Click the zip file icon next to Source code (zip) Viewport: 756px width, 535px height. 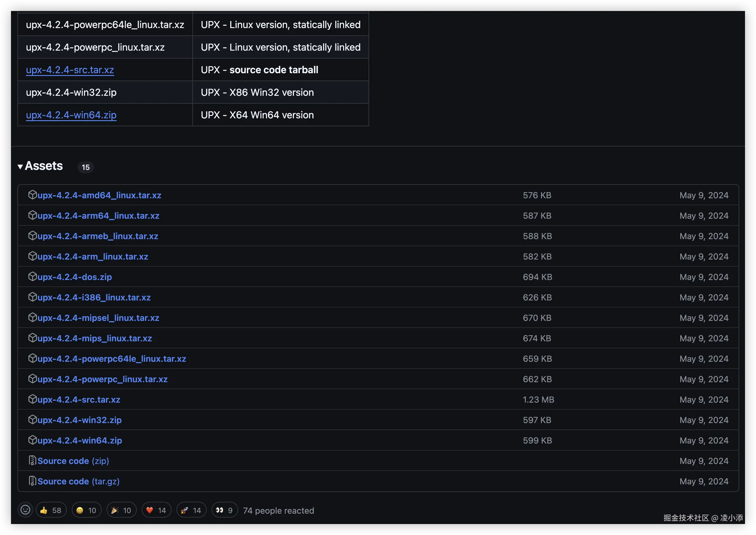pyautogui.click(x=32, y=460)
